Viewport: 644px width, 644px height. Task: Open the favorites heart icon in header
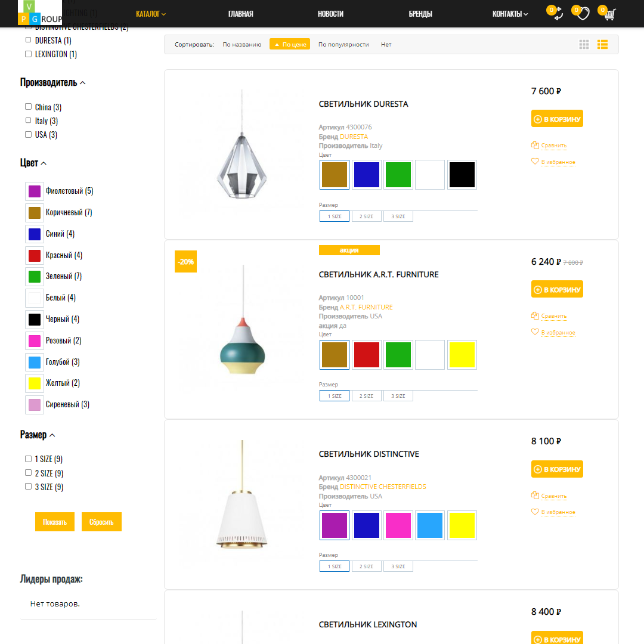pyautogui.click(x=583, y=14)
